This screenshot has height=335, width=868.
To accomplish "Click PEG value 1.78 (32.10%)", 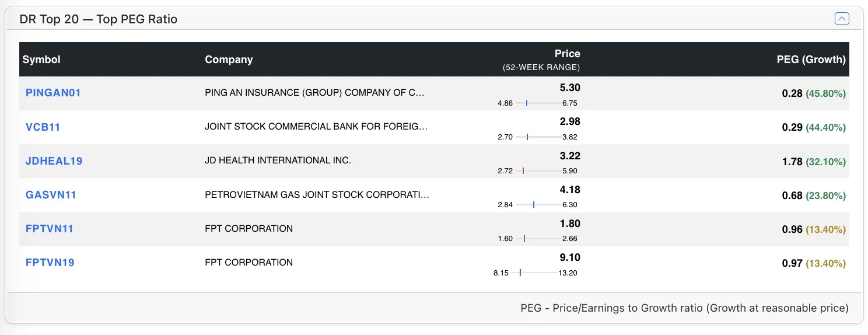I will tap(814, 161).
